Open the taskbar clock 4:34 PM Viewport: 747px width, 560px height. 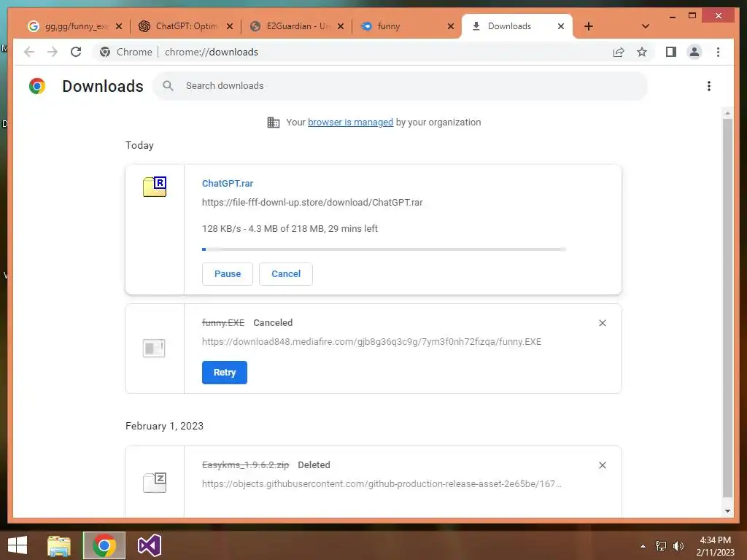[715, 545]
